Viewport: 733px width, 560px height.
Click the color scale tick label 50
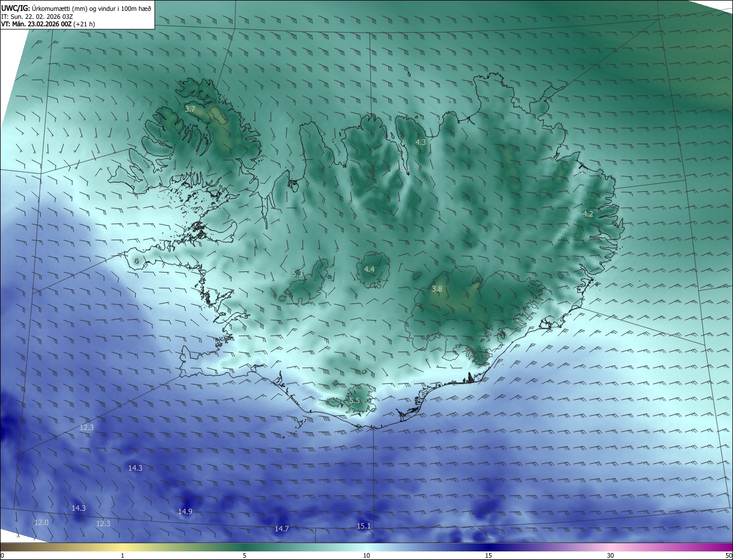point(728,555)
